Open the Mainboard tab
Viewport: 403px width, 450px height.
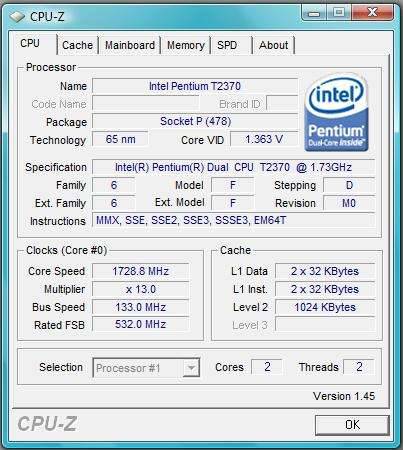130,45
